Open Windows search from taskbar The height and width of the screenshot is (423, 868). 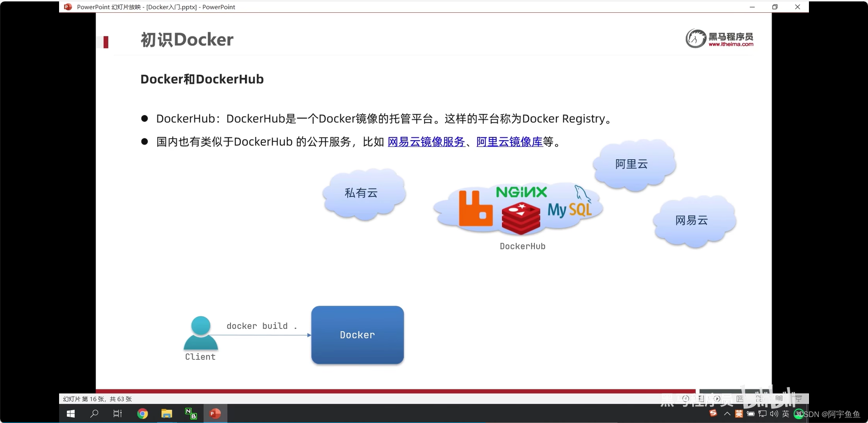click(x=95, y=414)
